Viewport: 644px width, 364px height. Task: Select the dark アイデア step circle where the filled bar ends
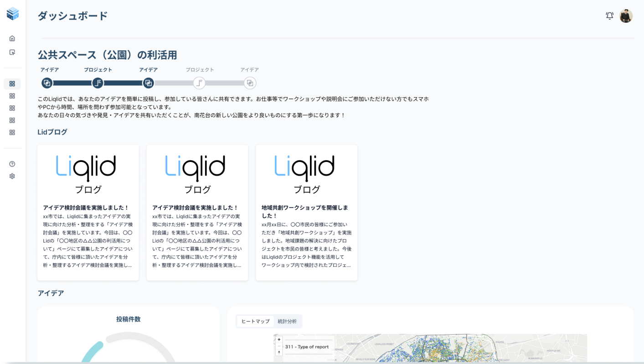(148, 83)
